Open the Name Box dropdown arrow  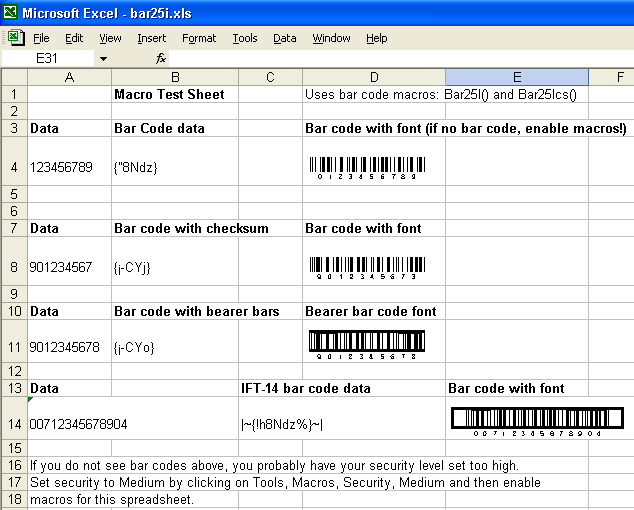(104, 59)
